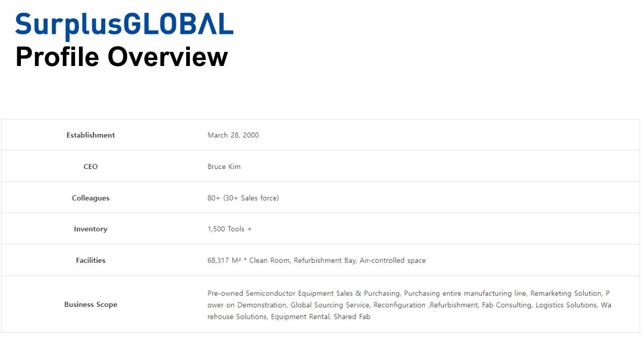Select the Profile Overview heading
This screenshot has height=338, width=644.
[x=122, y=56]
